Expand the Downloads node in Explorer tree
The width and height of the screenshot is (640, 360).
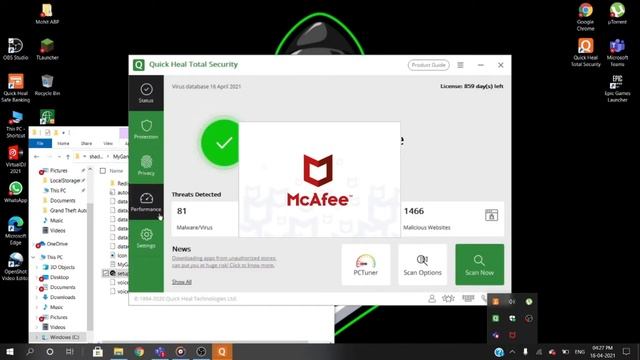pyautogui.click(x=37, y=297)
